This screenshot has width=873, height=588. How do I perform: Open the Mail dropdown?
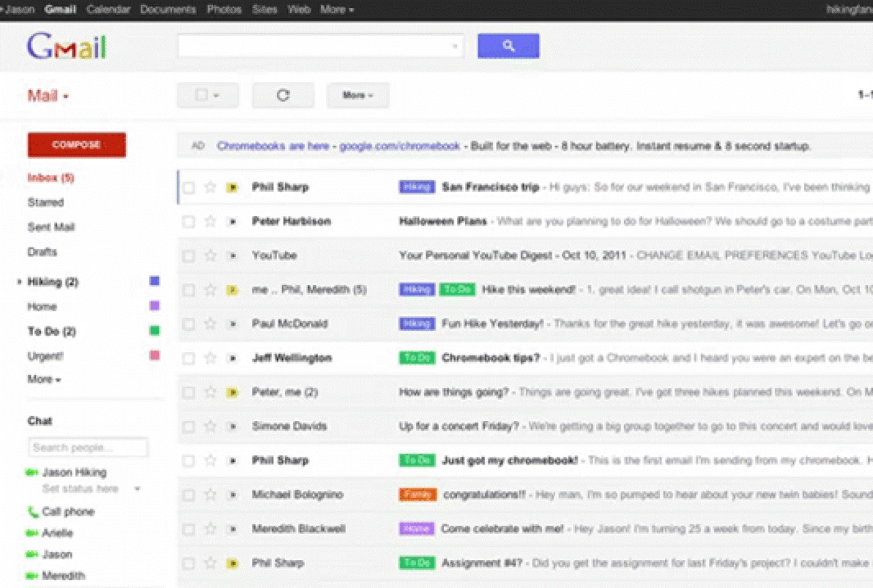[48, 95]
